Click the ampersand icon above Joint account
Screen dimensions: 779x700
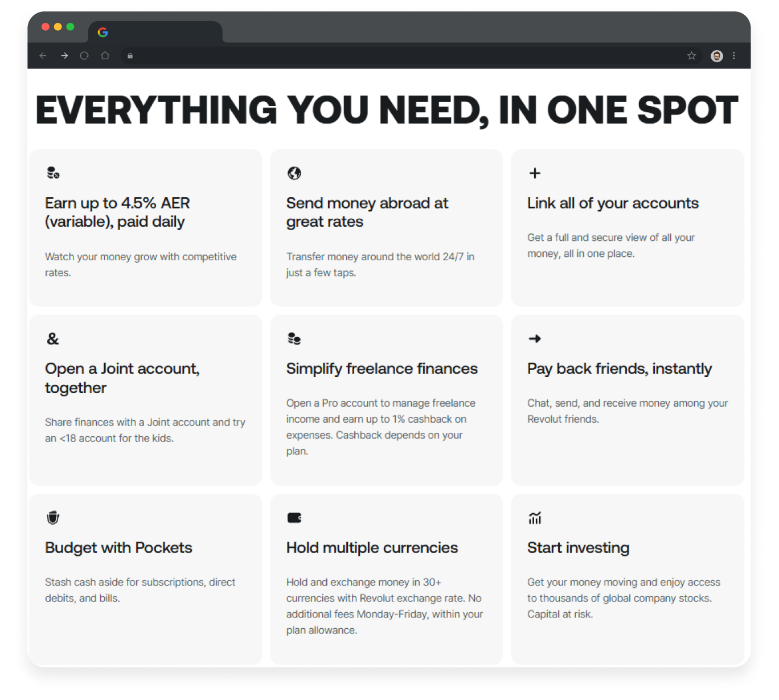(x=53, y=339)
